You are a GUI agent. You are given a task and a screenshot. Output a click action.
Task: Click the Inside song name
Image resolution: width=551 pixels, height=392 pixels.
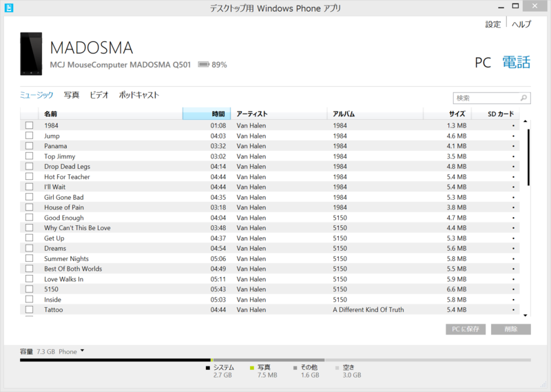click(53, 300)
